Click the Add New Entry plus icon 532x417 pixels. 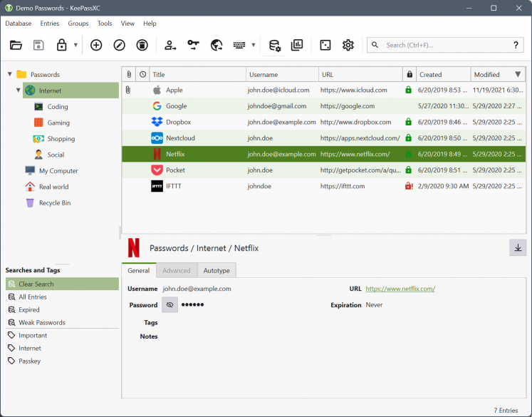[x=96, y=45]
